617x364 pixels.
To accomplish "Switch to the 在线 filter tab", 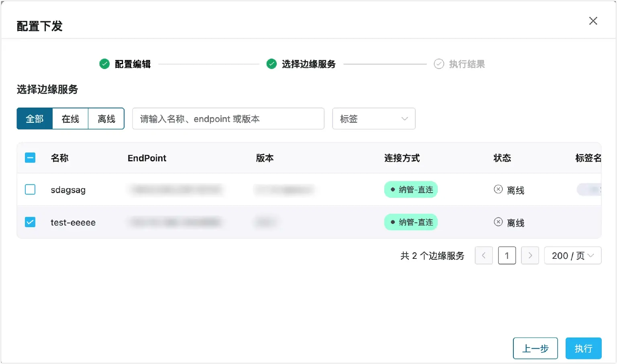I will coord(70,118).
